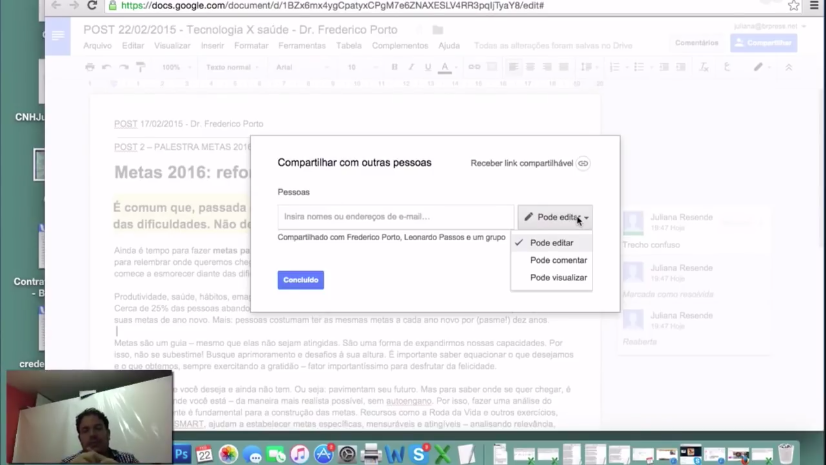826x465 pixels.
Task: Open the Comentários button
Action: tap(696, 43)
